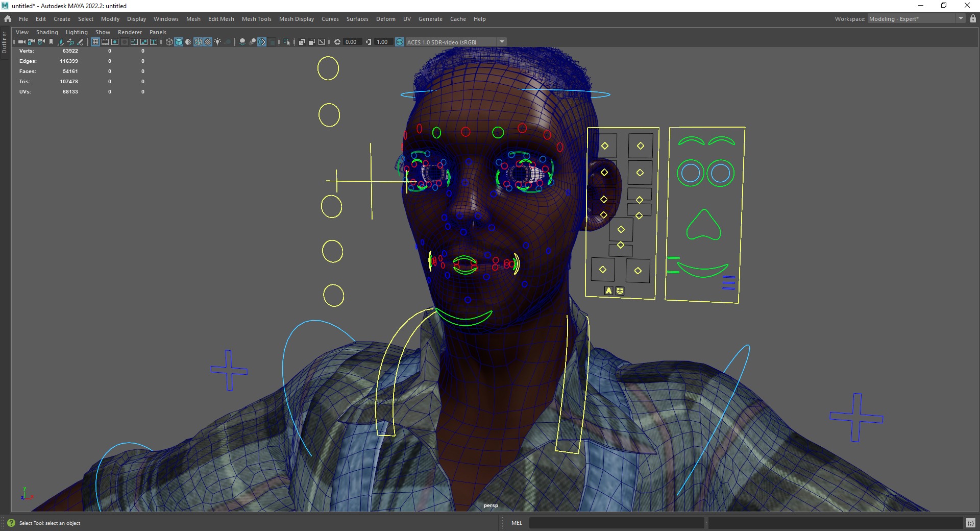Open the Deform menu
The image size is (980, 531).
(386, 19)
